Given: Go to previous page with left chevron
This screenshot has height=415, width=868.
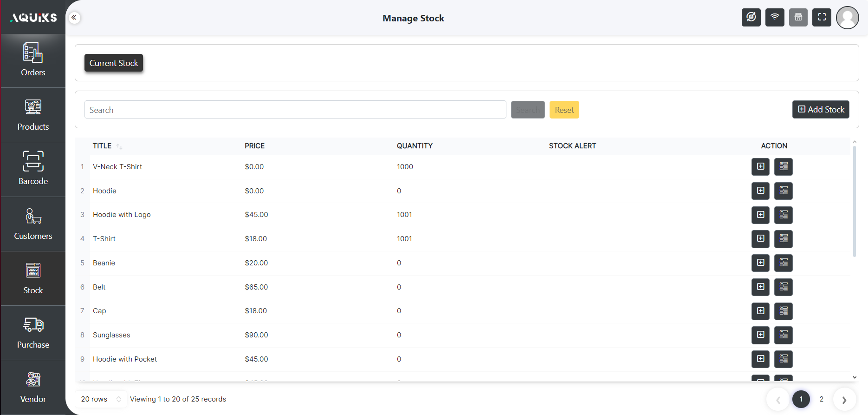Looking at the screenshot, I should [x=778, y=400].
